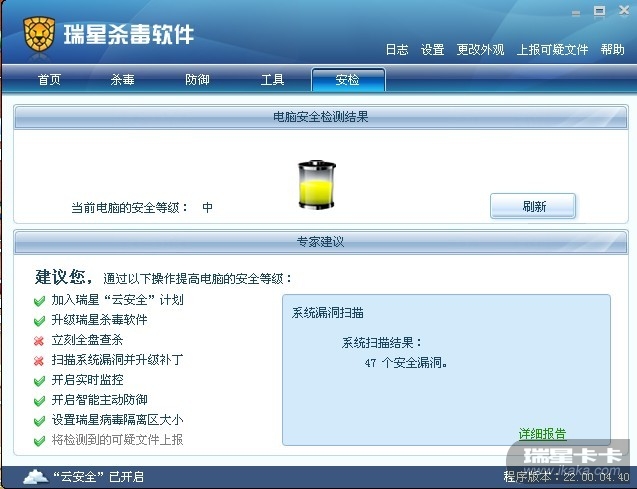Viewport: 637px width, 489px height.
Task: Click green check beside 开启智能主动防御
Action: click(39, 401)
